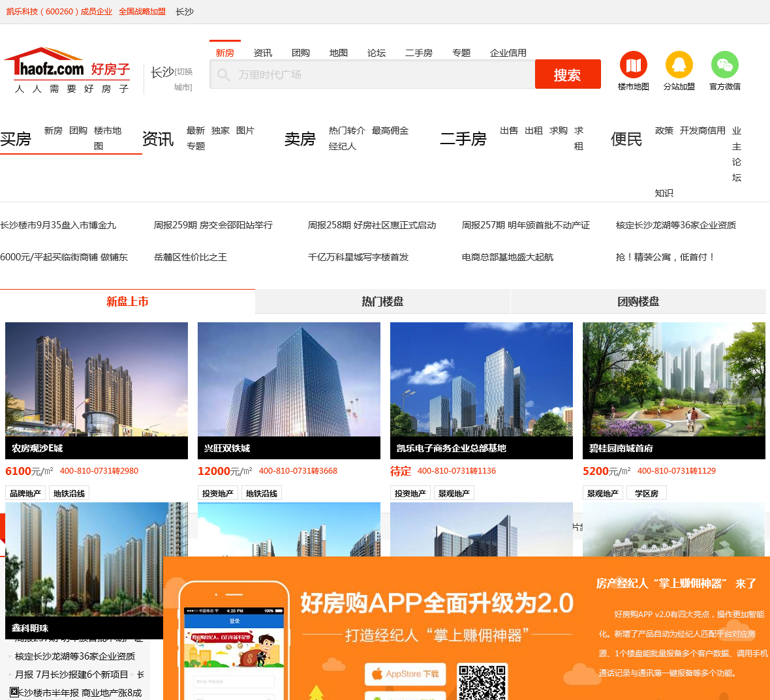
Task: Click the 楼市地图 map icon
Action: click(x=633, y=65)
